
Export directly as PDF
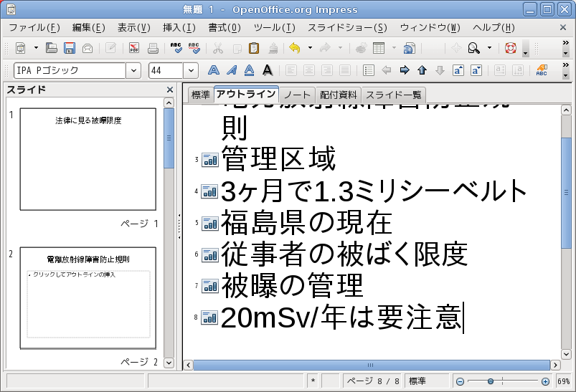click(134, 49)
